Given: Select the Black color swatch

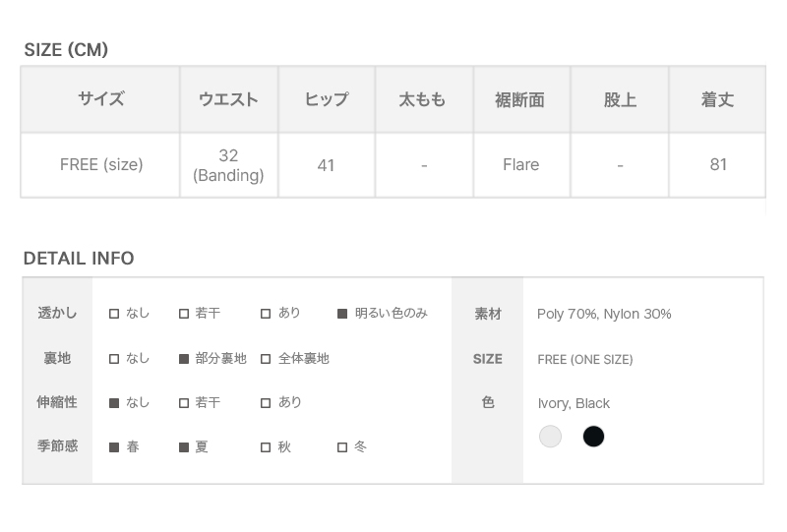Looking at the screenshot, I should coord(593,437).
